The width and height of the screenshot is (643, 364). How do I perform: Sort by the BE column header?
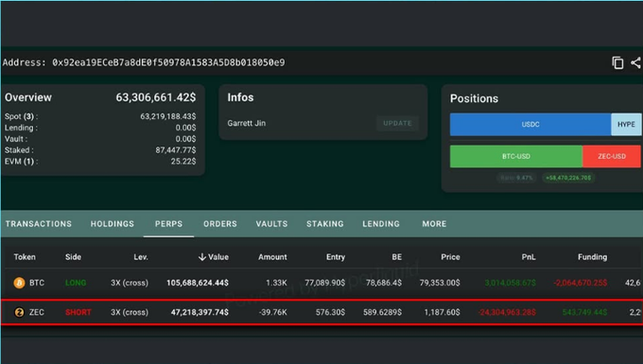[396, 257]
